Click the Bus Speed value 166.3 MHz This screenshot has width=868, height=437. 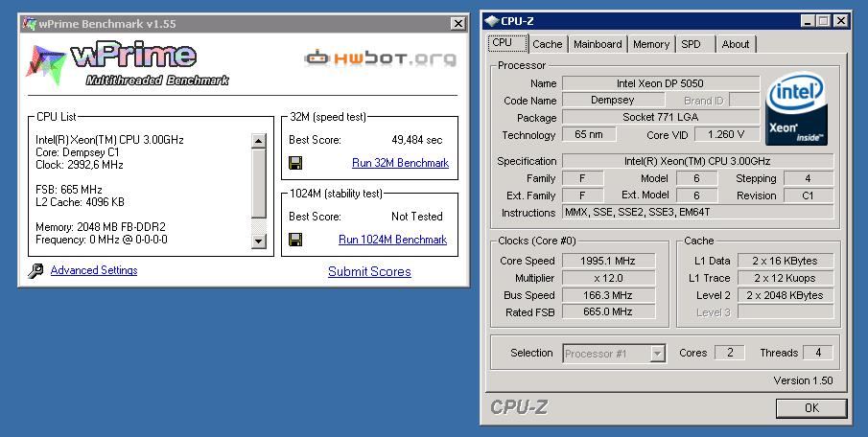[608, 295]
